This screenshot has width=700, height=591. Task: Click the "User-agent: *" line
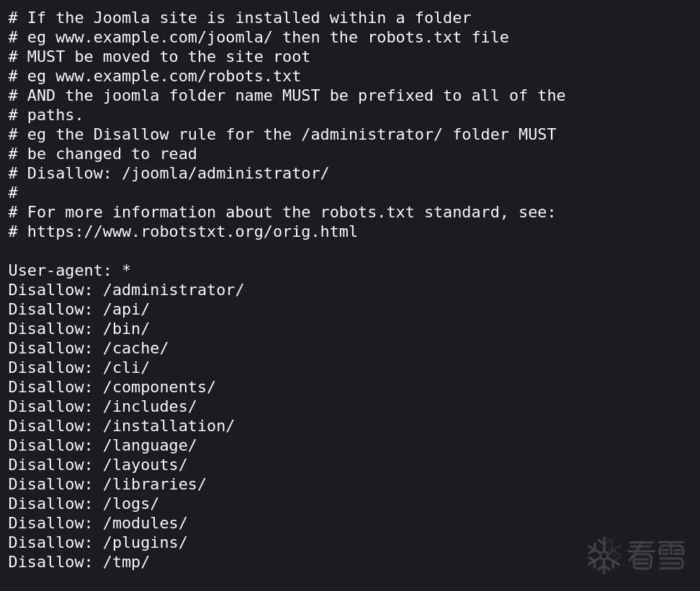point(70,271)
